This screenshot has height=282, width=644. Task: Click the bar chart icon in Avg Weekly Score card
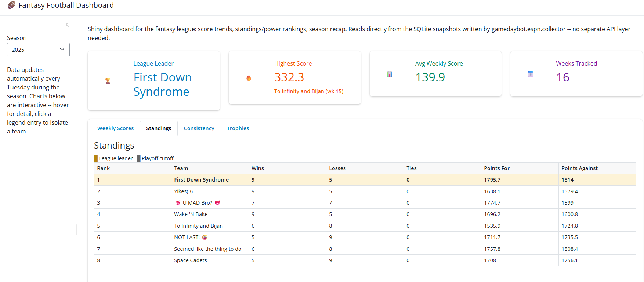[390, 74]
